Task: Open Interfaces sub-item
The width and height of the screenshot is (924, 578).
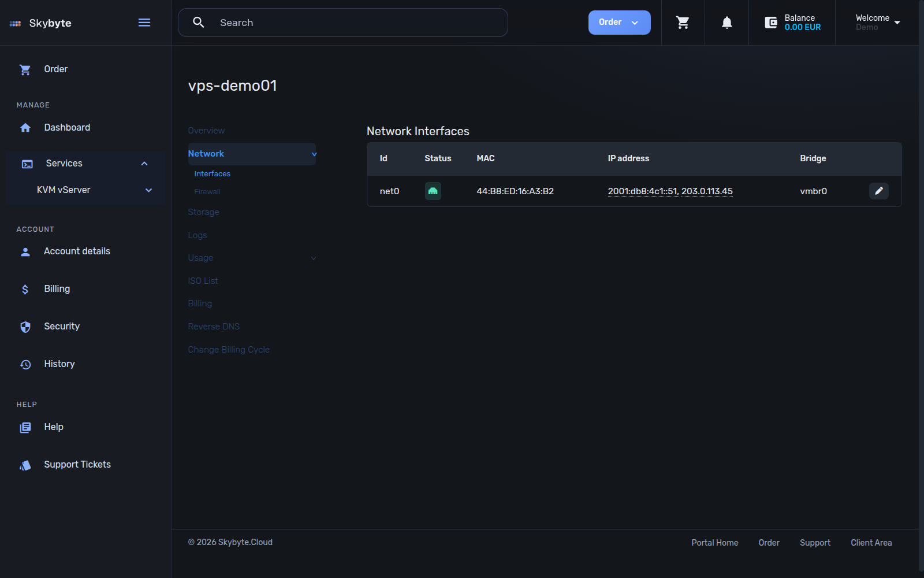Action: 212,174
